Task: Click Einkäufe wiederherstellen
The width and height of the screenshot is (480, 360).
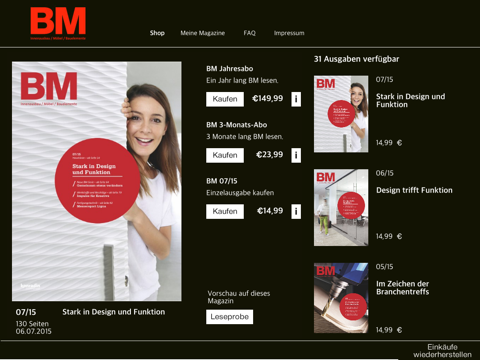Action: coord(442,351)
